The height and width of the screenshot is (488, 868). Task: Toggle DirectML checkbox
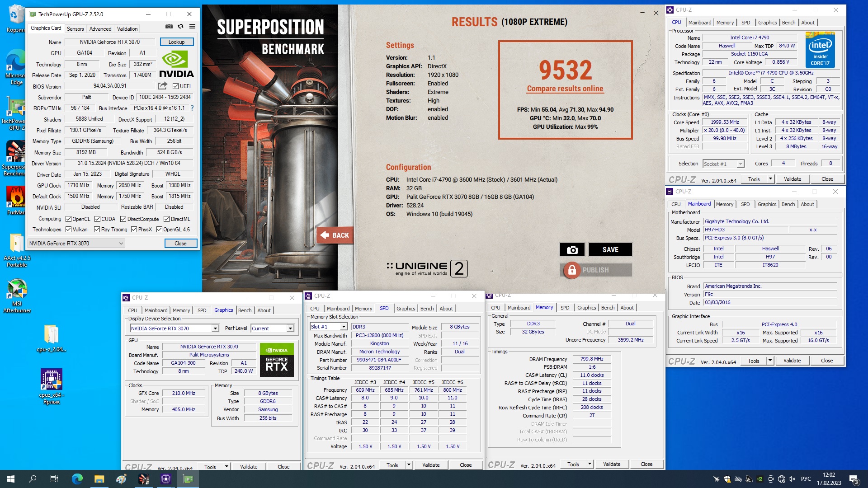(166, 219)
